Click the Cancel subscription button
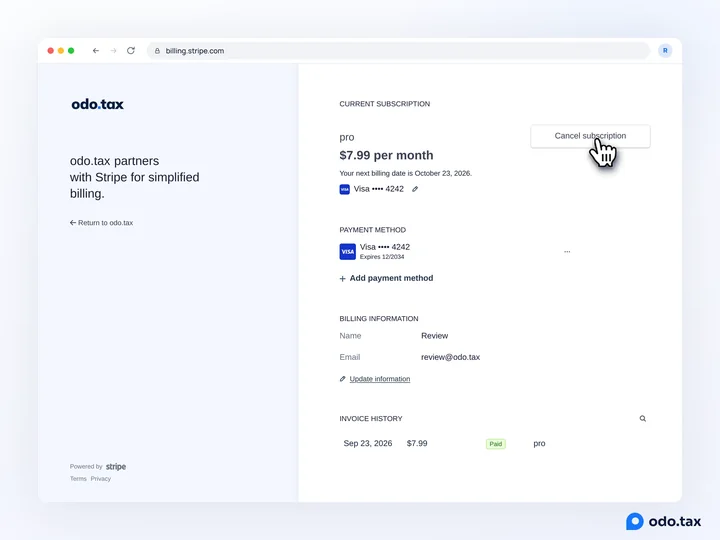The image size is (720, 540). tap(590, 136)
